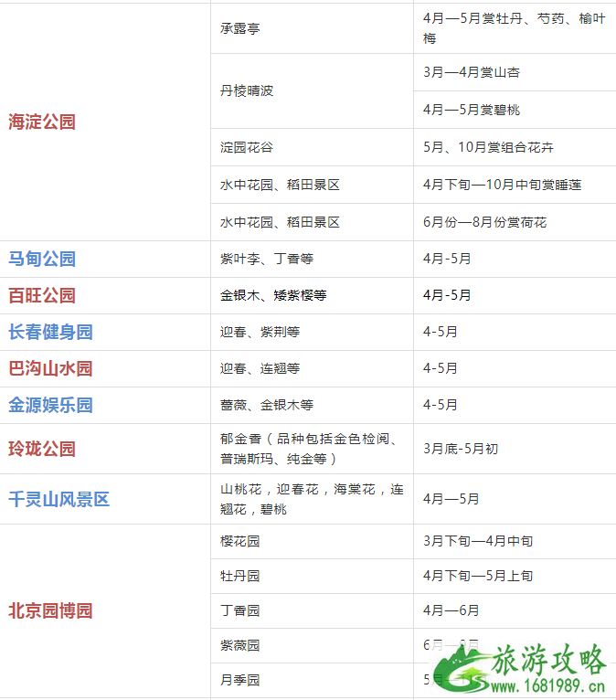Click the 玲珑公园 park name
The image size is (616, 700).
tap(42, 449)
